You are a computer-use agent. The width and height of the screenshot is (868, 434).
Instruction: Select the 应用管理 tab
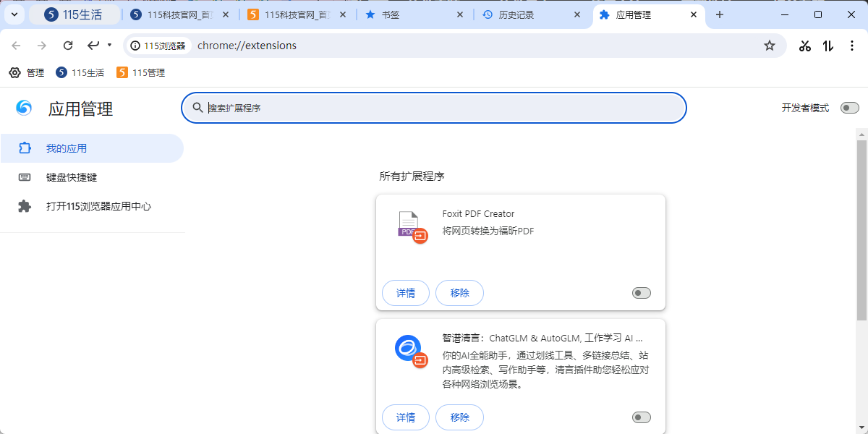pyautogui.click(x=649, y=14)
